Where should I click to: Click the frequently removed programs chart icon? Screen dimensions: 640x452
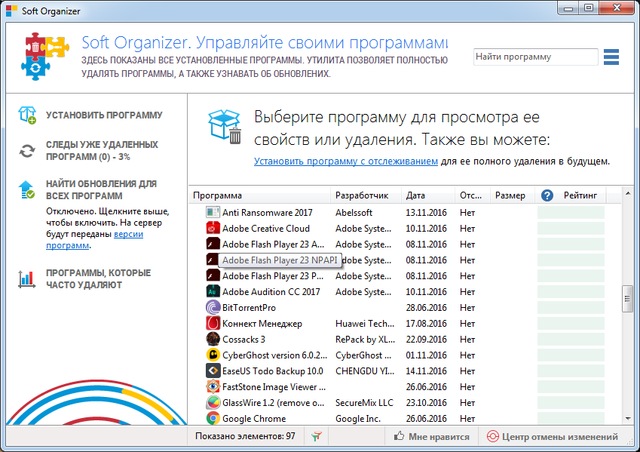click(x=27, y=279)
